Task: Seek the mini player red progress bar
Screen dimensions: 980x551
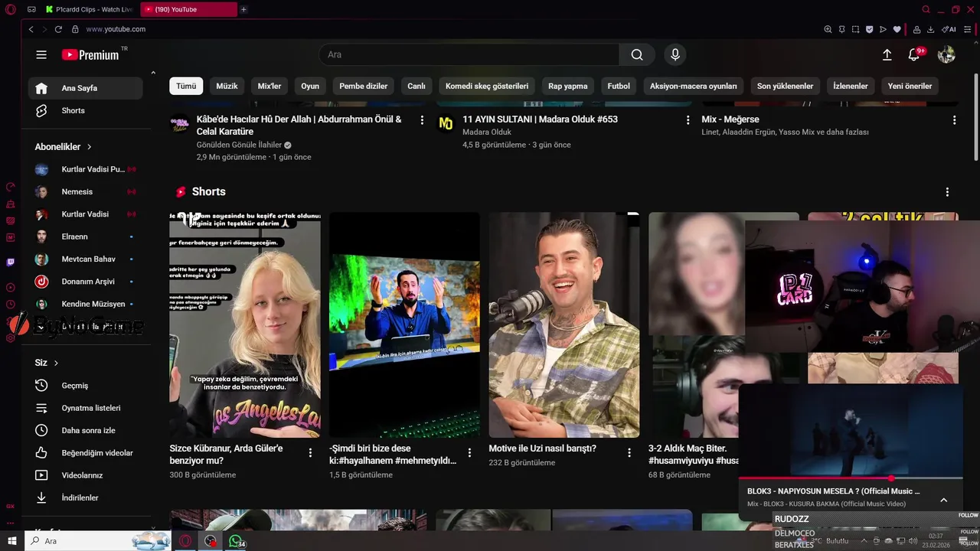Action: [x=851, y=478]
